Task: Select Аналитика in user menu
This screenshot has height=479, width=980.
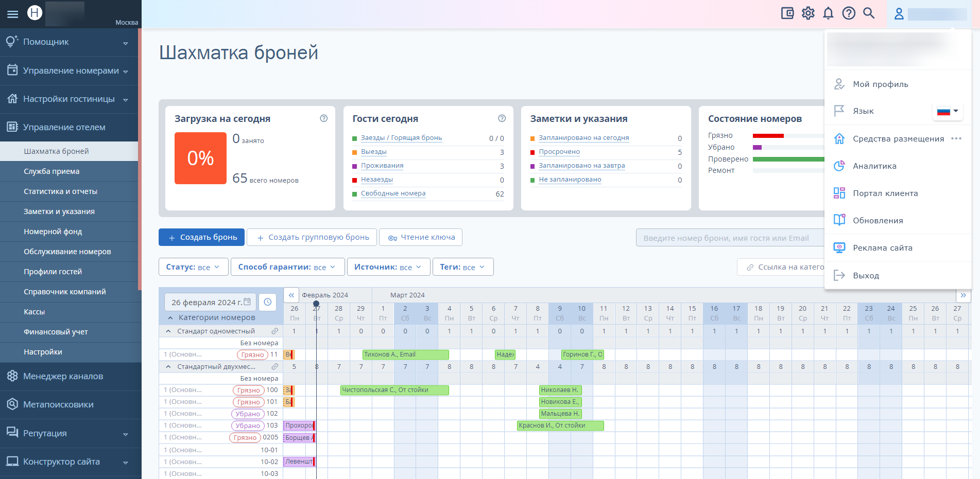Action: (898, 166)
